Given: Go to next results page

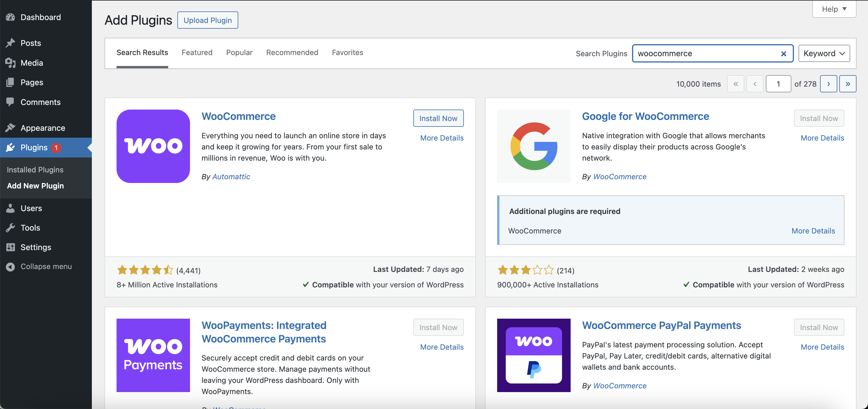Looking at the screenshot, I should click(x=829, y=84).
